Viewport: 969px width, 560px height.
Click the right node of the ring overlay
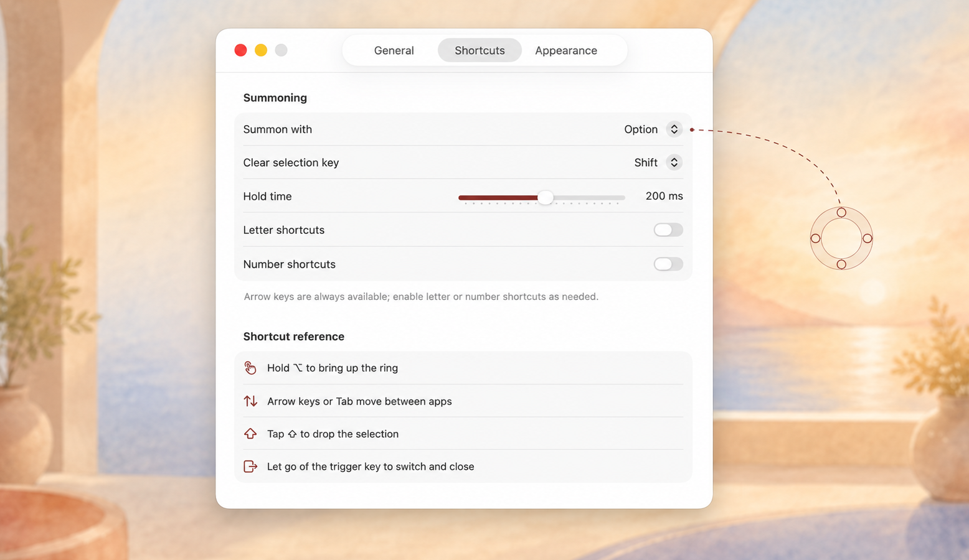(x=867, y=238)
